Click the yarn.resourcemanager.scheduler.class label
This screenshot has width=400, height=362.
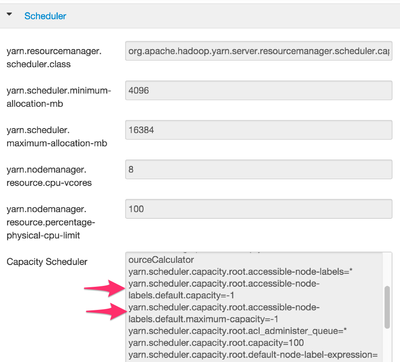[x=54, y=58]
